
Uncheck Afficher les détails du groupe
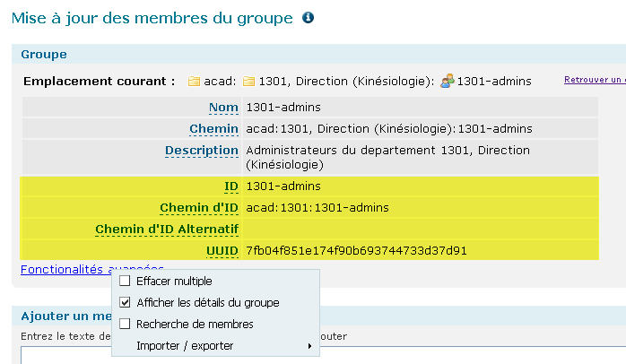(125, 302)
